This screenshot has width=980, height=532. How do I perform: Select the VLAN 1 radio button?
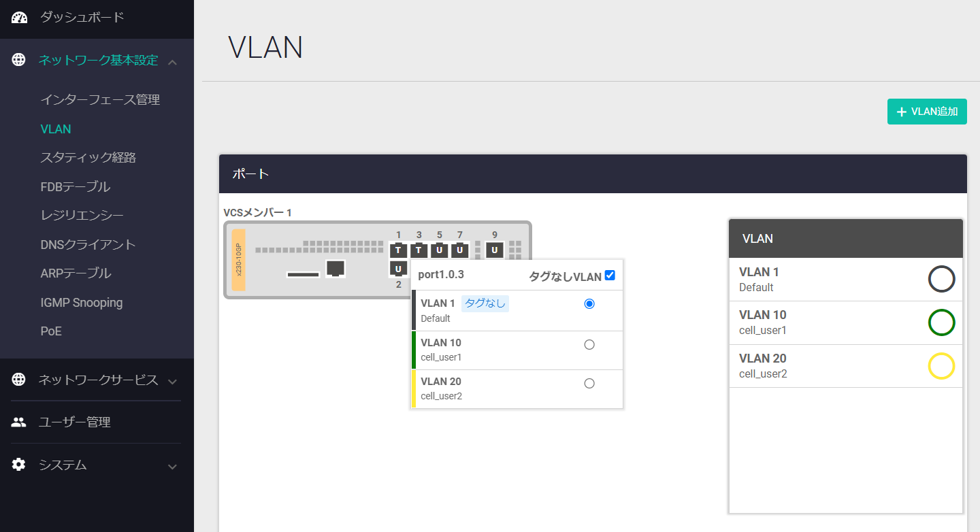click(x=589, y=303)
